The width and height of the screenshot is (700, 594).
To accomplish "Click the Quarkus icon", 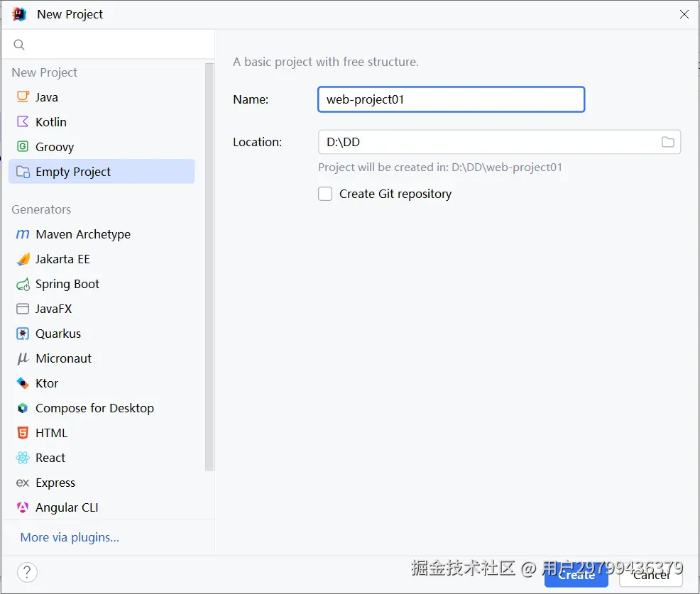I will click(23, 334).
